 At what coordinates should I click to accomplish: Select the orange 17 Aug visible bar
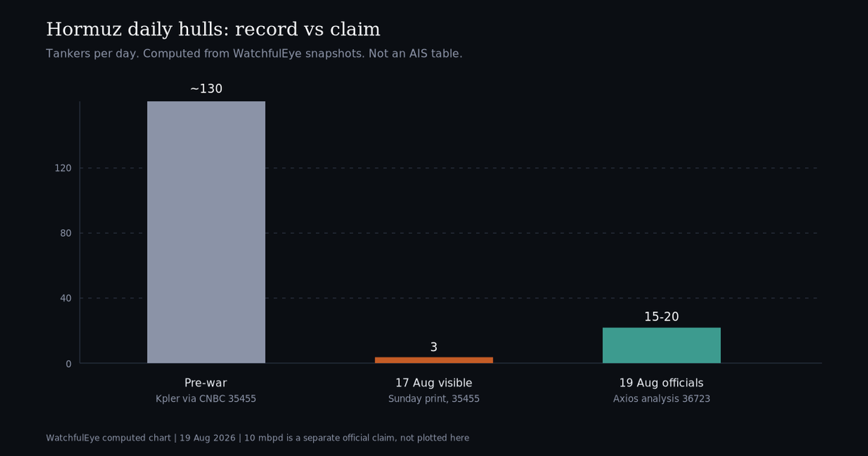click(x=434, y=360)
